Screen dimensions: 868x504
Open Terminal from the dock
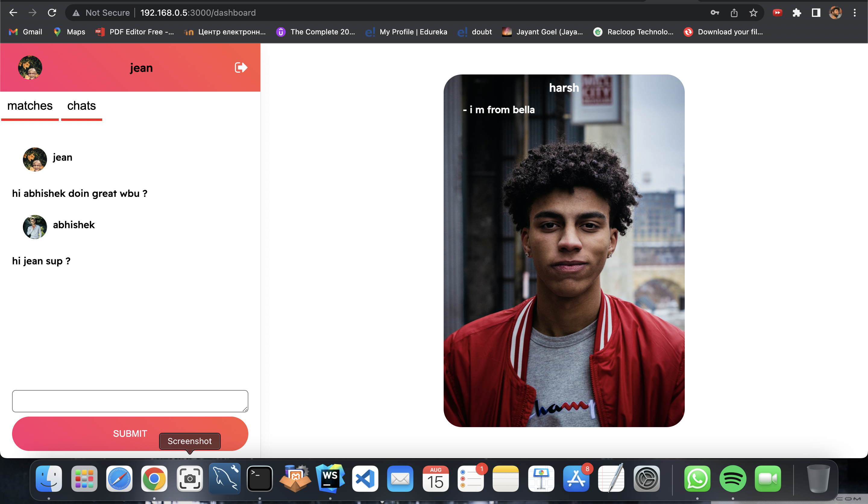[260, 478]
